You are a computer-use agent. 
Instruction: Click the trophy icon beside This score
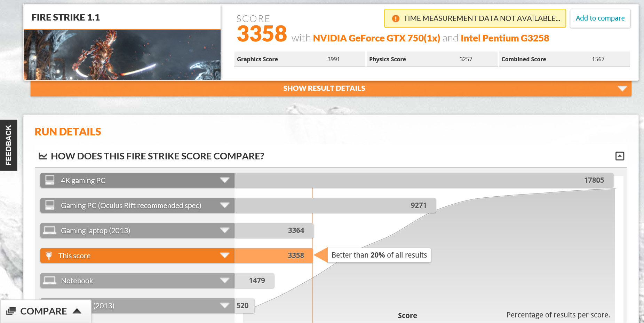tap(49, 255)
